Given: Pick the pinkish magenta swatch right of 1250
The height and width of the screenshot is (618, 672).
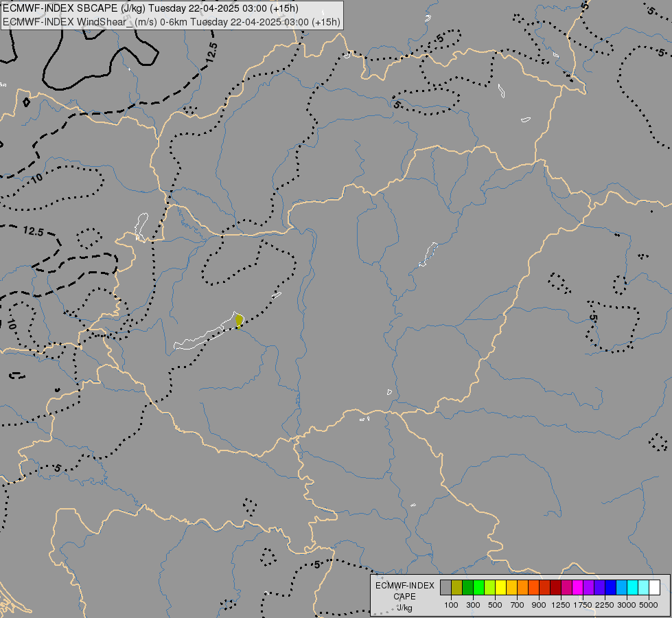Looking at the screenshot, I should point(566,588).
